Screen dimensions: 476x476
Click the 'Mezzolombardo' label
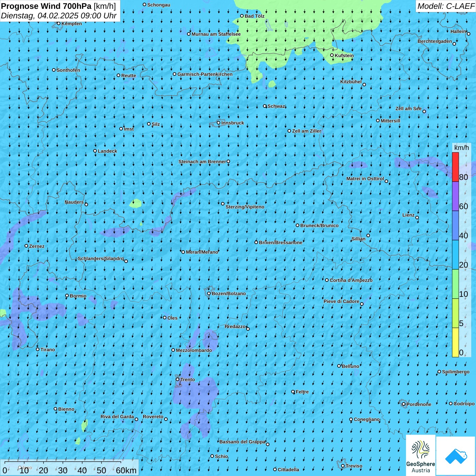(x=194, y=350)
